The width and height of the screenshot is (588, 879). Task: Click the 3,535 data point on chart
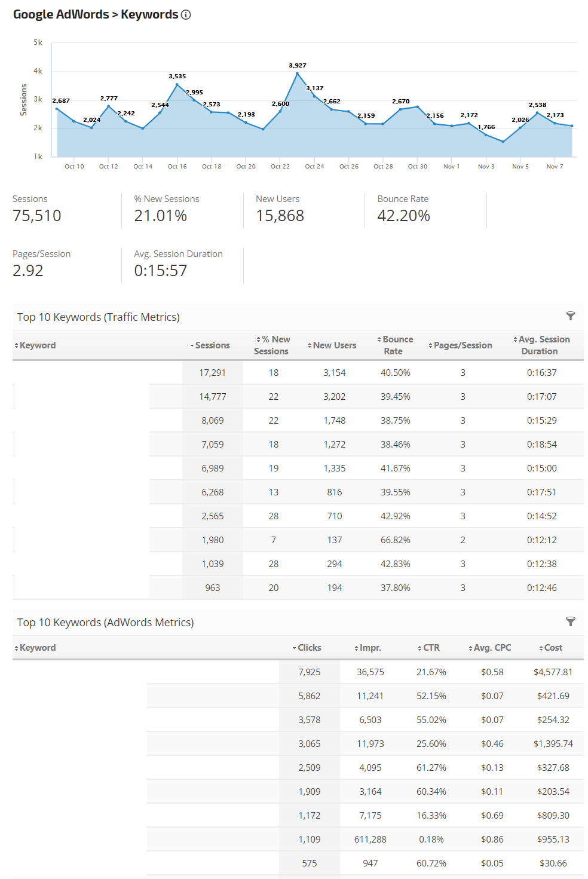point(177,85)
